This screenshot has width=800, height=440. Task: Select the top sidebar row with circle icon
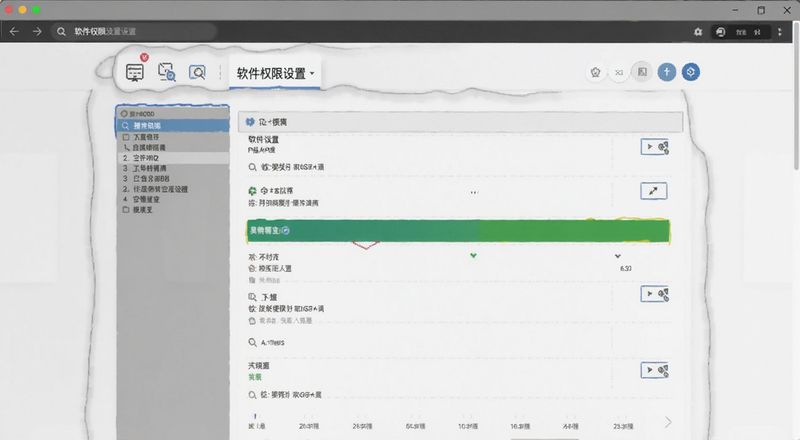(172, 113)
